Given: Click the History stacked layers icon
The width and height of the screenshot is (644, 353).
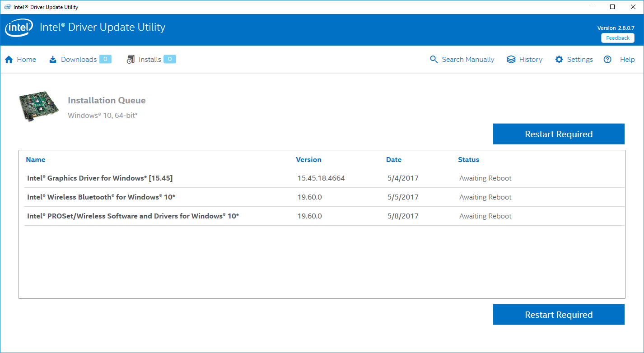Looking at the screenshot, I should pyautogui.click(x=511, y=60).
